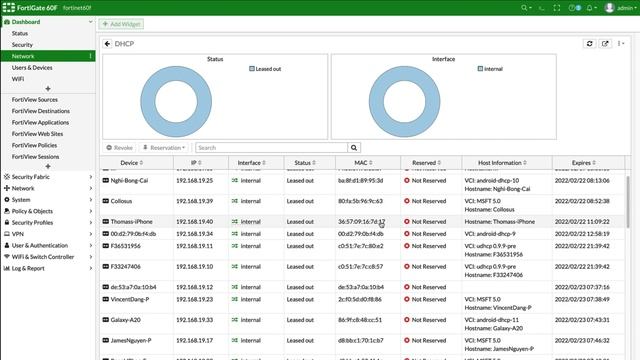
Task: Sort table by Interface column
Action: tap(256, 163)
